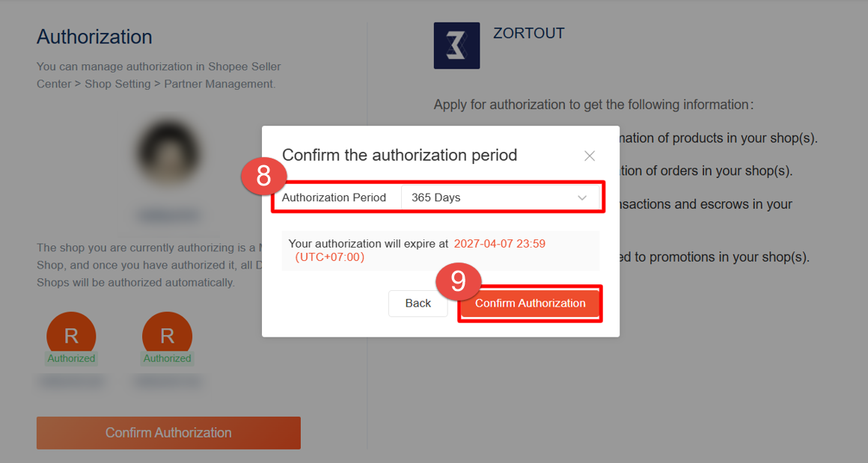The height and width of the screenshot is (463, 868).
Task: Expand the authorization period chevron arrow
Action: point(582,197)
